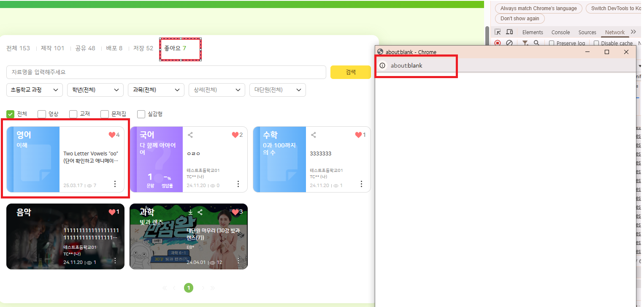Click the download icon on the 과학 card
The height and width of the screenshot is (307, 644).
tap(190, 212)
